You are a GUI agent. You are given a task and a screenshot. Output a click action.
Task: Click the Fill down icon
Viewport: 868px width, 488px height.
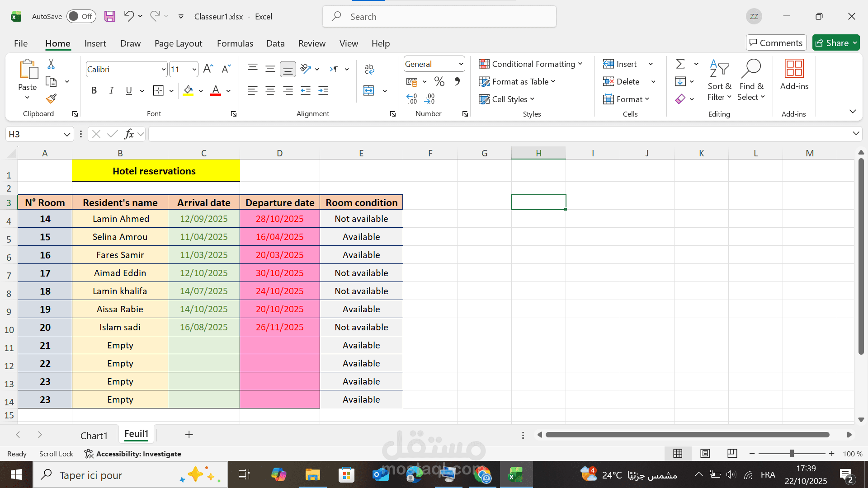[x=680, y=81]
